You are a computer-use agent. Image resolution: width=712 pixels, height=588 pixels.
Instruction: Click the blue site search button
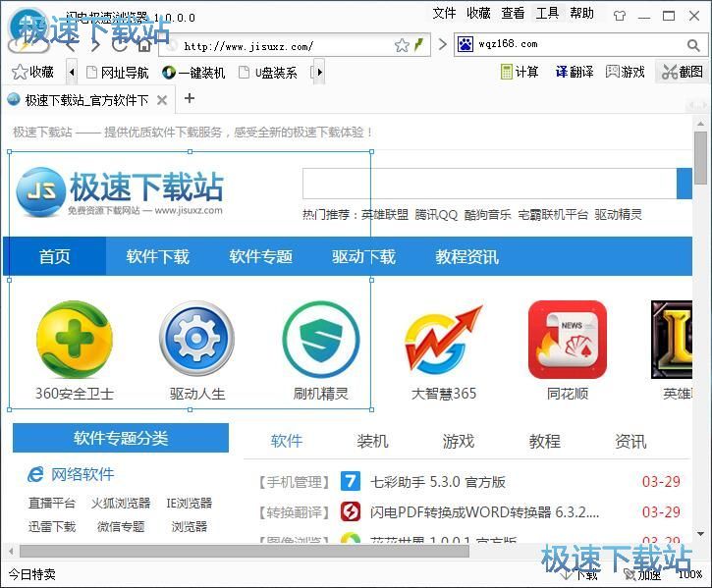point(685,184)
